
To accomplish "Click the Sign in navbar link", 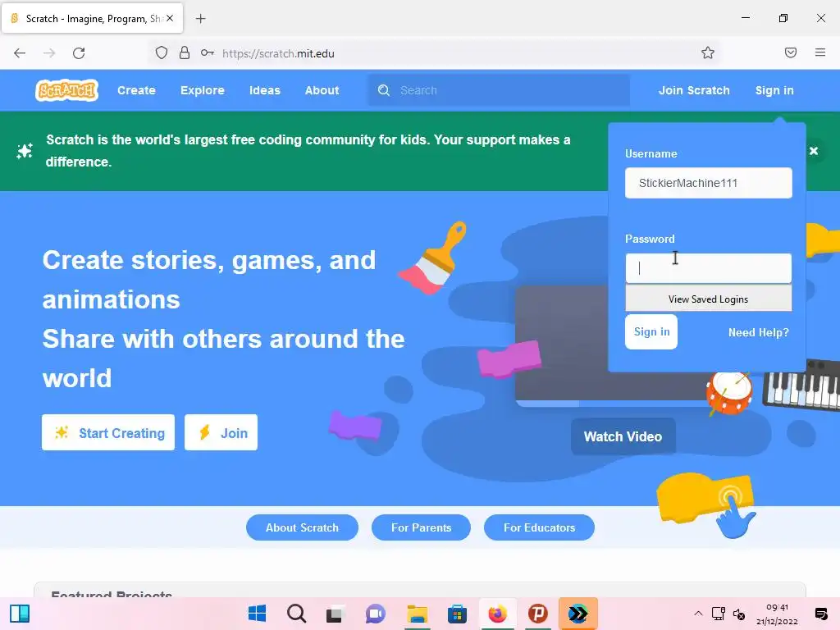I will pyautogui.click(x=774, y=90).
